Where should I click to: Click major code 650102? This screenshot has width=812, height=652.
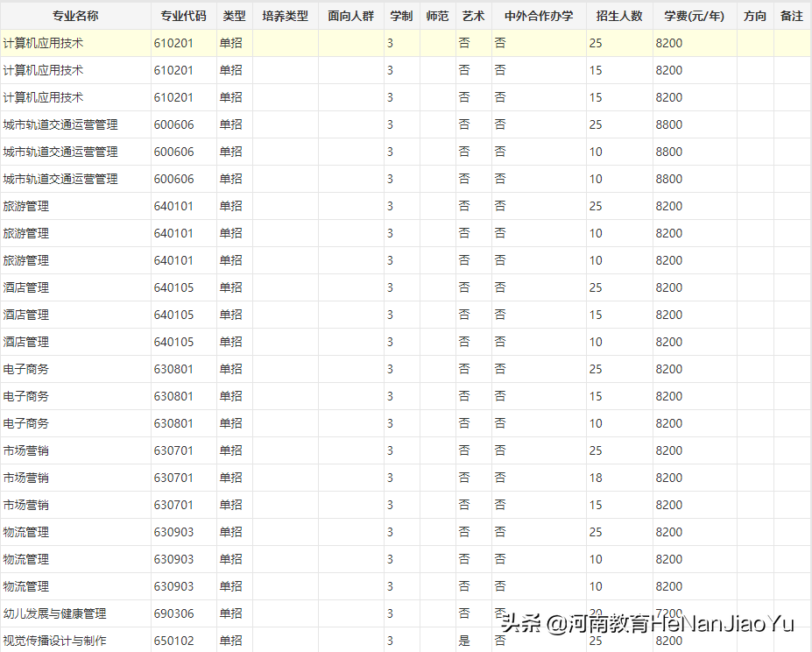coord(173,641)
